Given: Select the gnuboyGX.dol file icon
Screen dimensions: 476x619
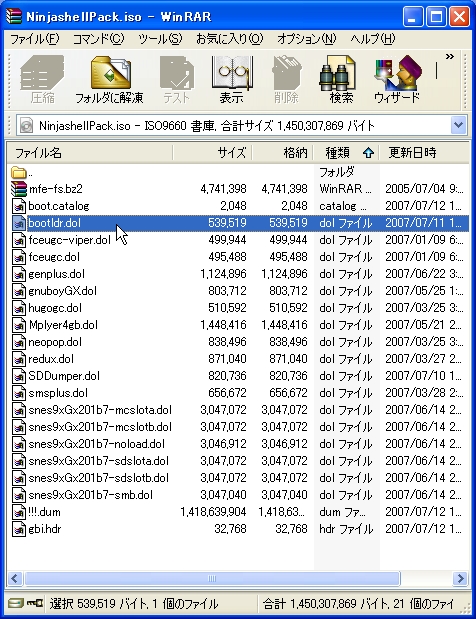Looking at the screenshot, I should [x=19, y=291].
